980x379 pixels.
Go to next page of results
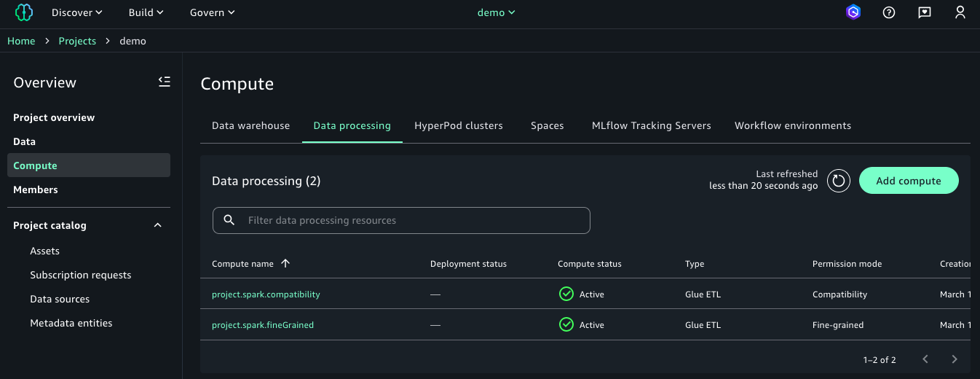point(954,359)
